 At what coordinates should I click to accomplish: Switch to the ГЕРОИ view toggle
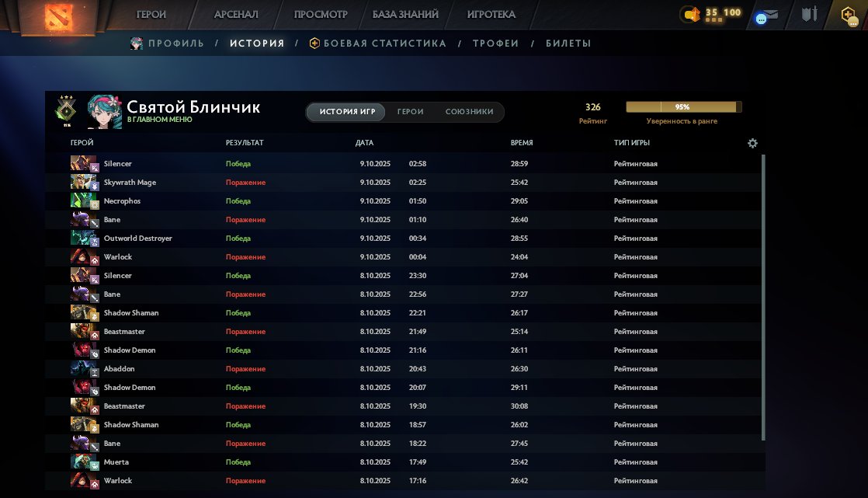410,112
